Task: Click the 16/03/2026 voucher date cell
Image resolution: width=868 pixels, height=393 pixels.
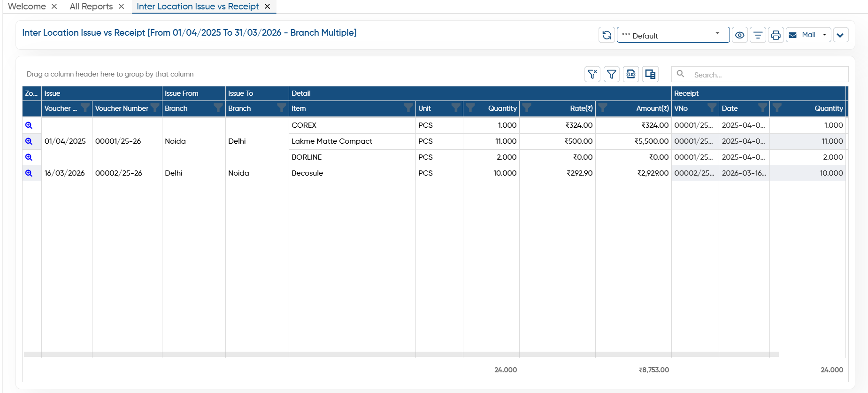Action: [67, 173]
